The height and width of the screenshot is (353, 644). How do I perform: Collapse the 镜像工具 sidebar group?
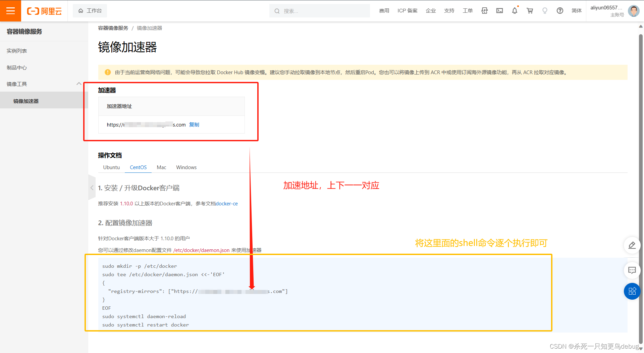coord(79,84)
